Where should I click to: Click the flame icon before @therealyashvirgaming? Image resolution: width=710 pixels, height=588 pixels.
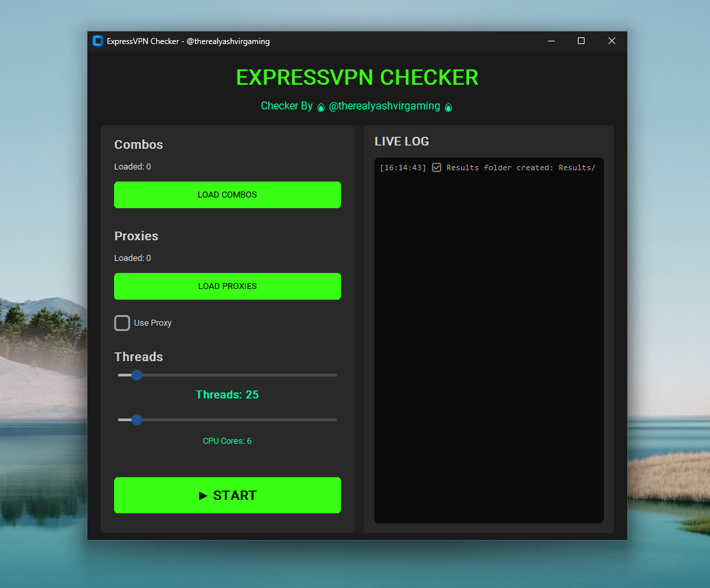(x=320, y=107)
